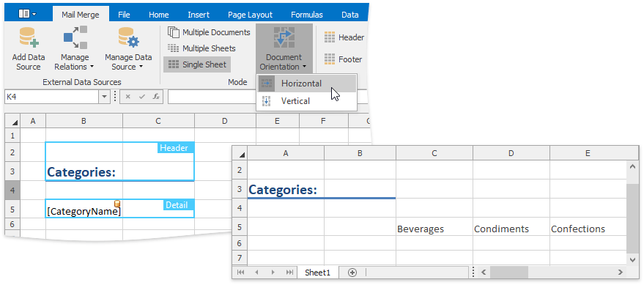Click the Add Data Source icon
This screenshot has width=644, height=285.
pyautogui.click(x=29, y=37)
